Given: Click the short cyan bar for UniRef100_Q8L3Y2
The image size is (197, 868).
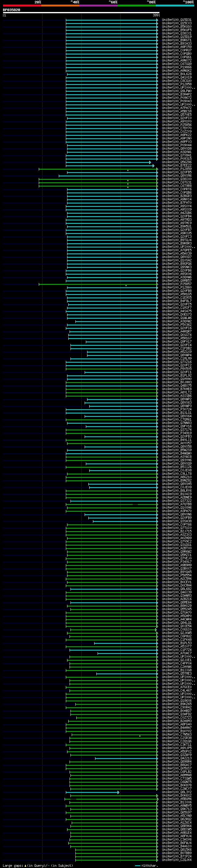Looking at the screenshot, I should 93,793.
